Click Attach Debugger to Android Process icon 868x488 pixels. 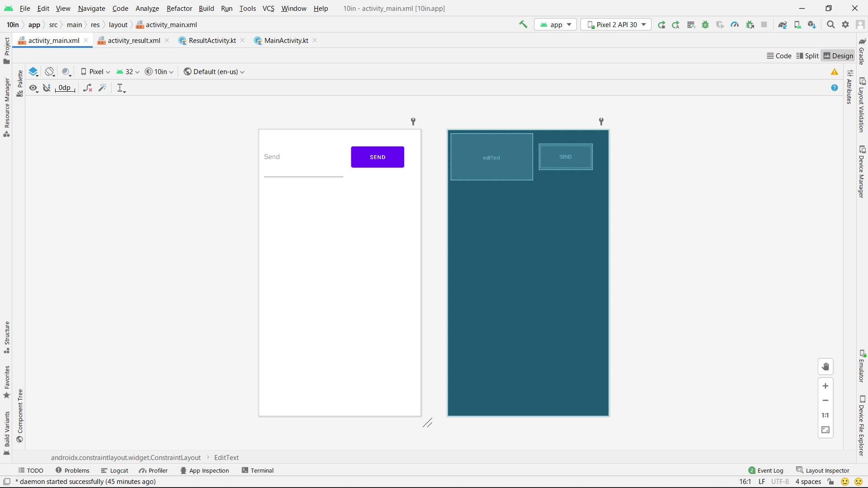[x=750, y=25]
